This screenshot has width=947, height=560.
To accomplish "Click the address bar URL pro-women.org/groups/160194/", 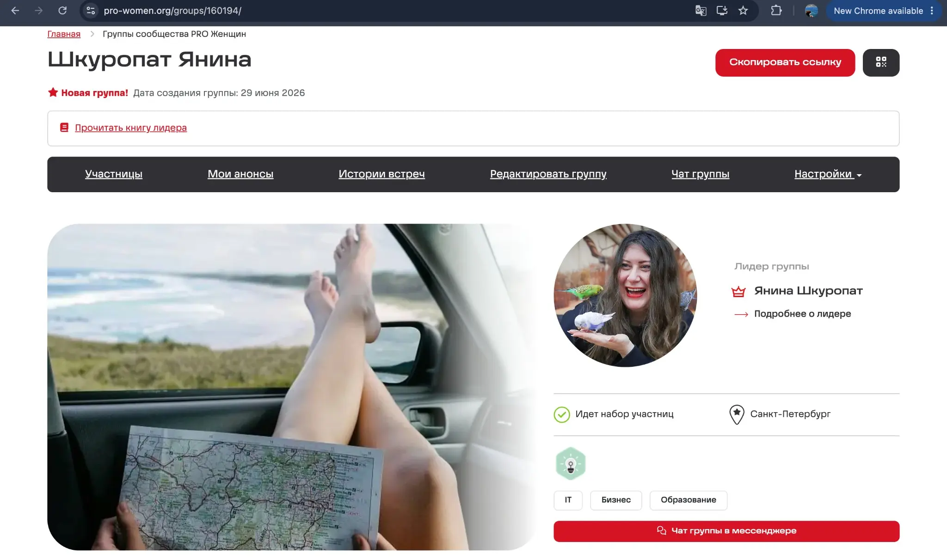I will coord(172,11).
